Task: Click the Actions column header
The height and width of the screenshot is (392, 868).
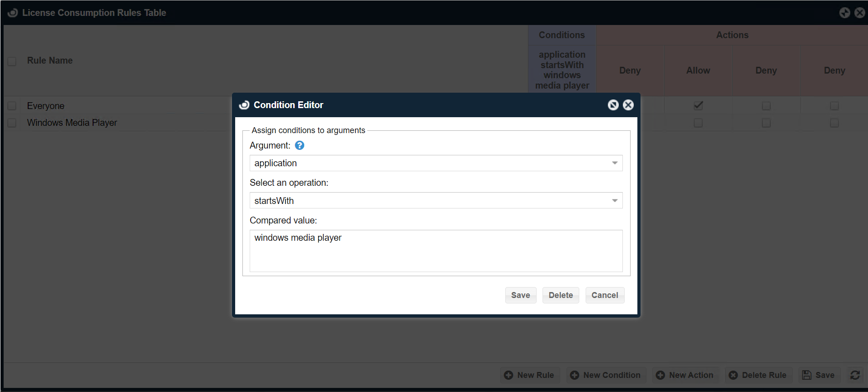Action: (732, 35)
